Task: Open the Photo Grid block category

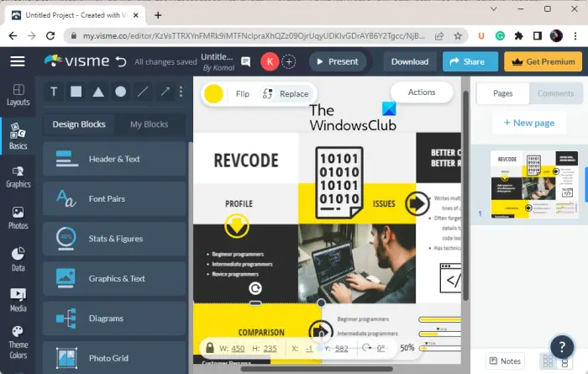Action: (x=114, y=358)
